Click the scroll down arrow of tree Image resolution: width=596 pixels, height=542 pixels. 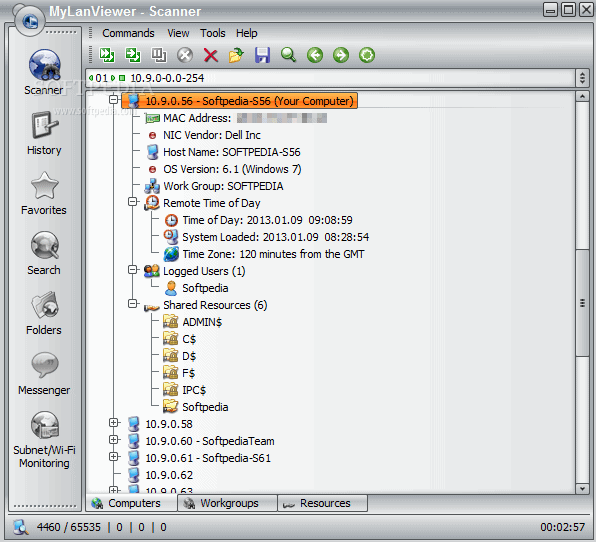click(x=582, y=488)
